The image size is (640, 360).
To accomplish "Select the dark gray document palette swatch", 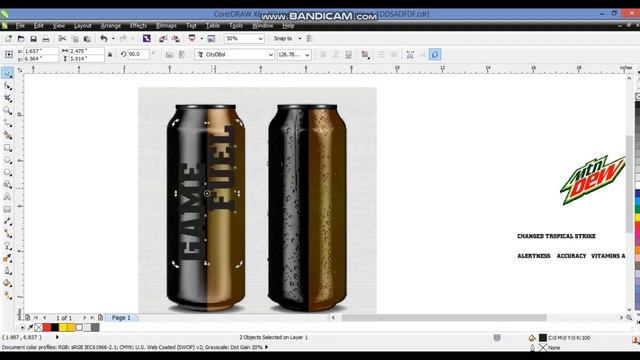I will tap(95, 327).
